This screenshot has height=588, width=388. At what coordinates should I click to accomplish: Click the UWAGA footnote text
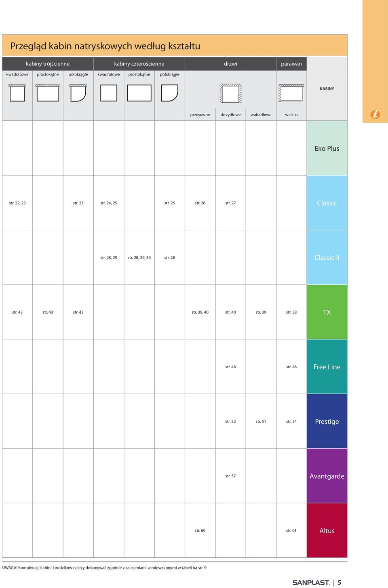104,568
